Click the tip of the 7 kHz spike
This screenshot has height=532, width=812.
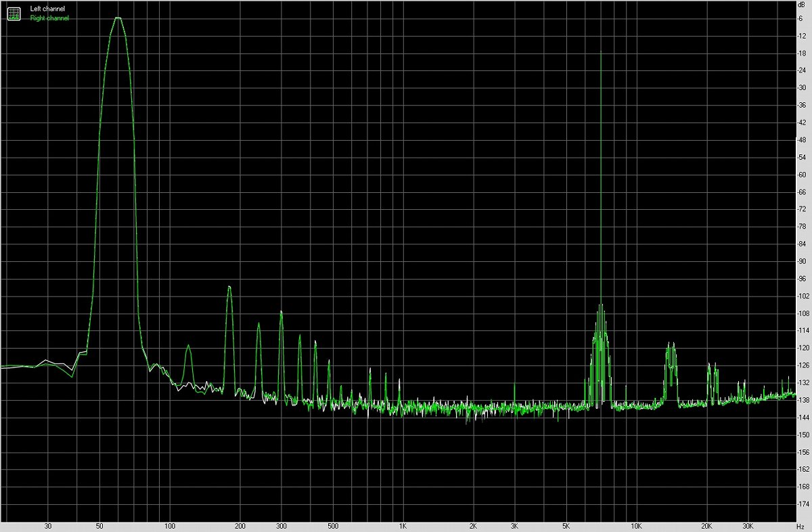601,51
